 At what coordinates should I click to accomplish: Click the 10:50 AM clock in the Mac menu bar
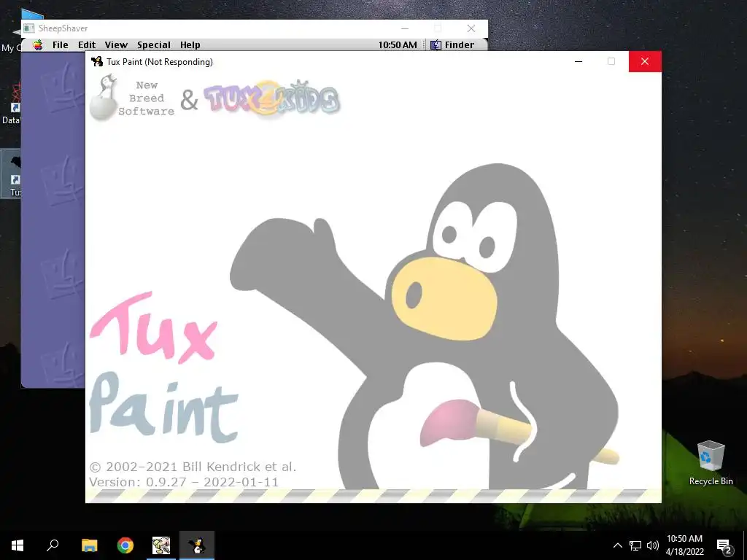point(398,44)
